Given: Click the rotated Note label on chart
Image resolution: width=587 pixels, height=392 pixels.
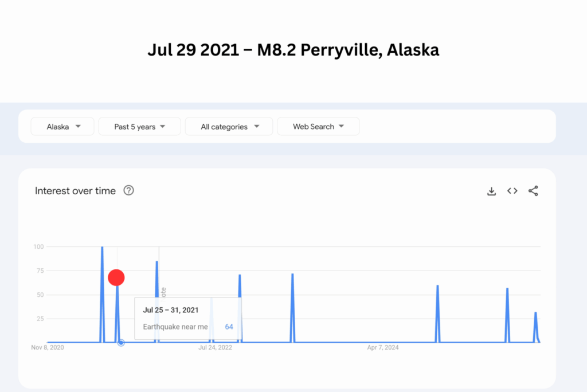Looking at the screenshot, I should [163, 292].
